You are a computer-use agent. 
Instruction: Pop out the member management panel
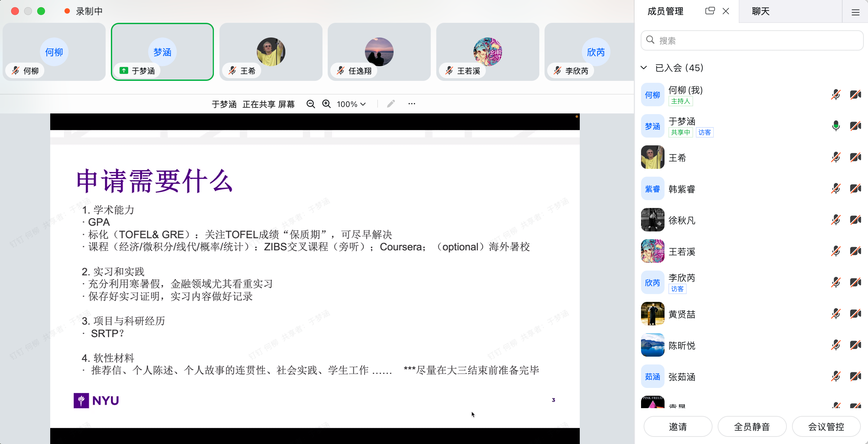point(710,11)
